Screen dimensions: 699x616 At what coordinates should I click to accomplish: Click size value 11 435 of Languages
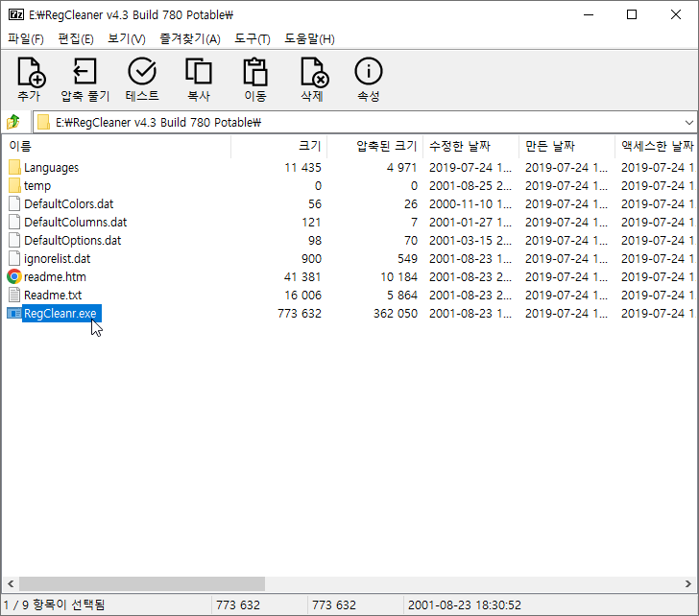302,168
